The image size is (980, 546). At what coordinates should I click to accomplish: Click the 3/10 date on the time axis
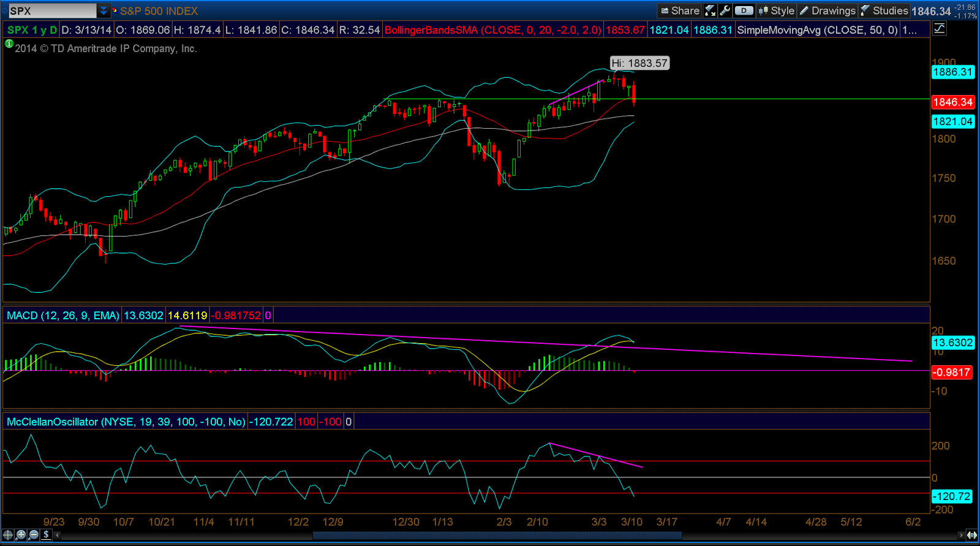(x=632, y=522)
